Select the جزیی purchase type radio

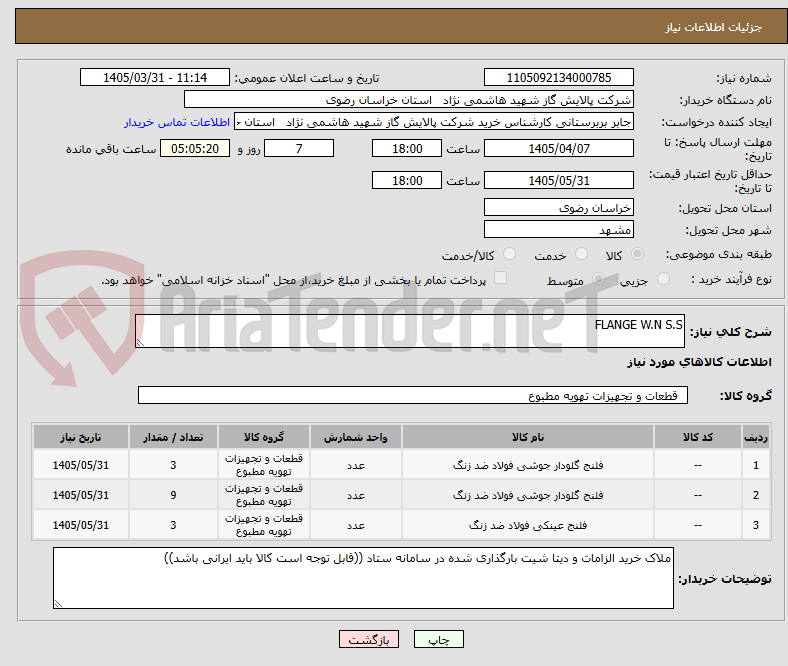[x=663, y=279]
